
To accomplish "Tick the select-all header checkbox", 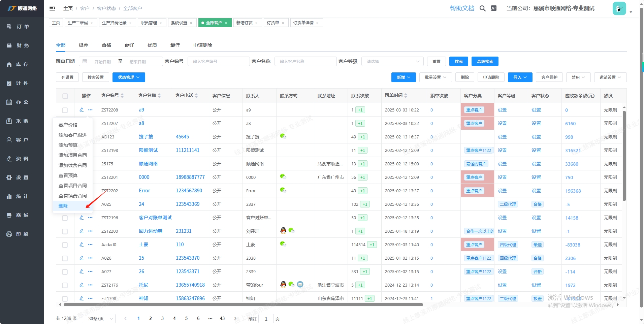I will 65,96.
